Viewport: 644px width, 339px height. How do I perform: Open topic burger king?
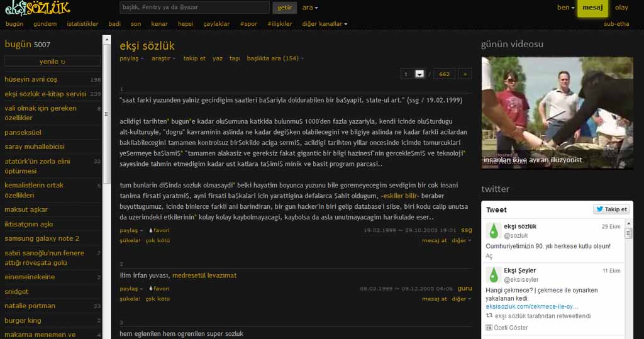[23, 320]
